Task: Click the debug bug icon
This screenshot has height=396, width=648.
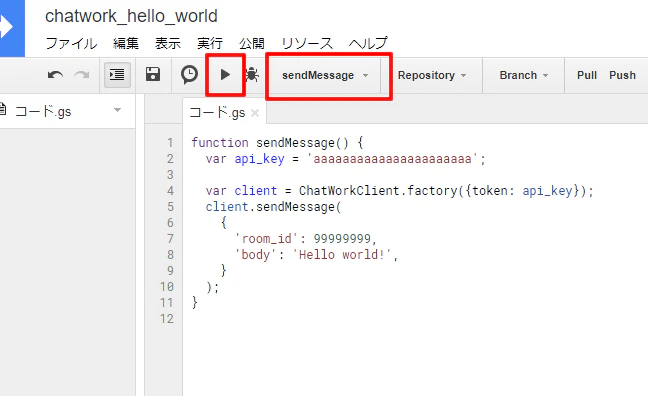Action: click(252, 75)
